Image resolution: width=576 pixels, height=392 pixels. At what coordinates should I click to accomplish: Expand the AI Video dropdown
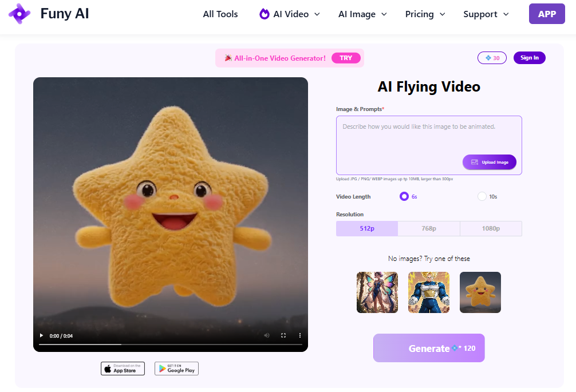pyautogui.click(x=290, y=14)
